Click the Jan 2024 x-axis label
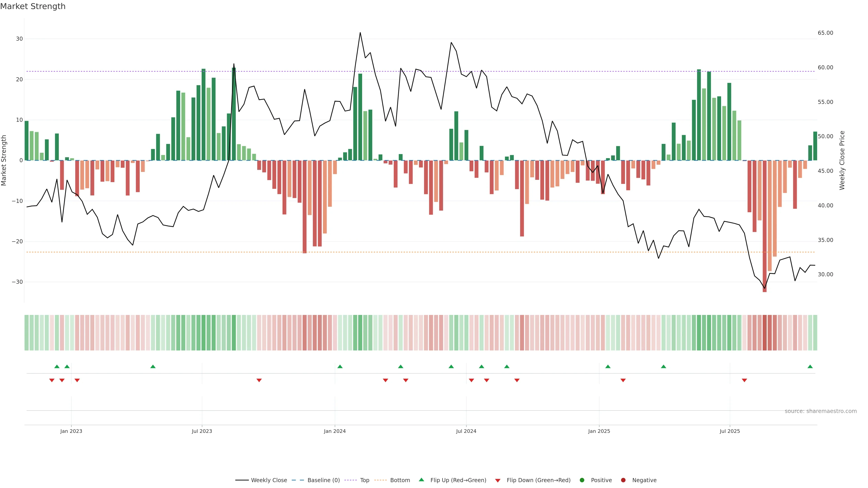868x488 pixels. coord(335,431)
